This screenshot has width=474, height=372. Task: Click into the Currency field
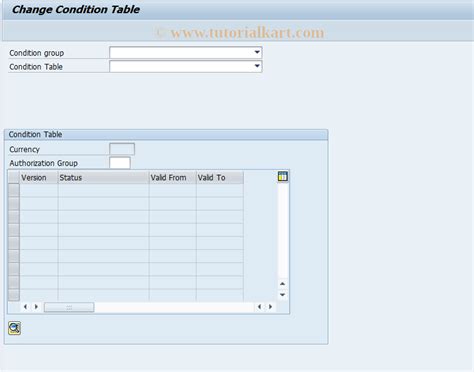click(122, 149)
